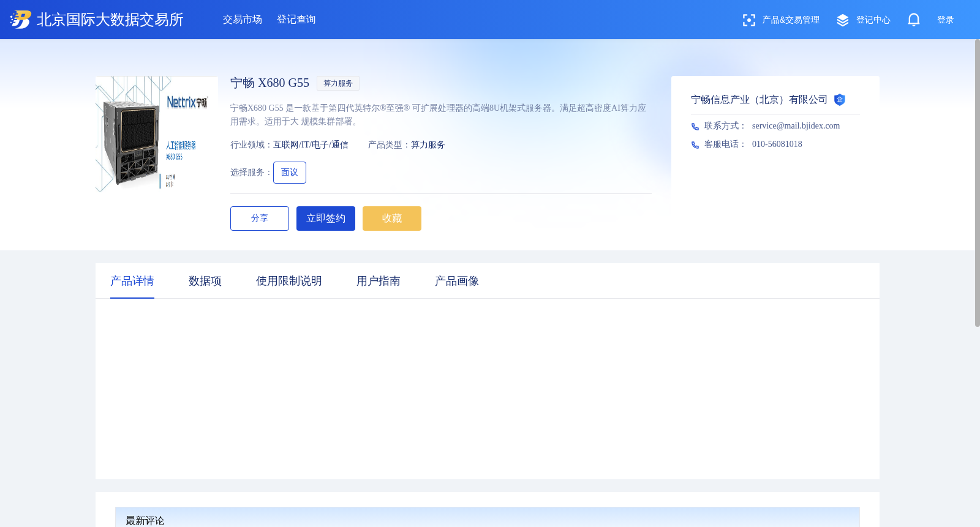Click the 收藏 favorite button

392,219
